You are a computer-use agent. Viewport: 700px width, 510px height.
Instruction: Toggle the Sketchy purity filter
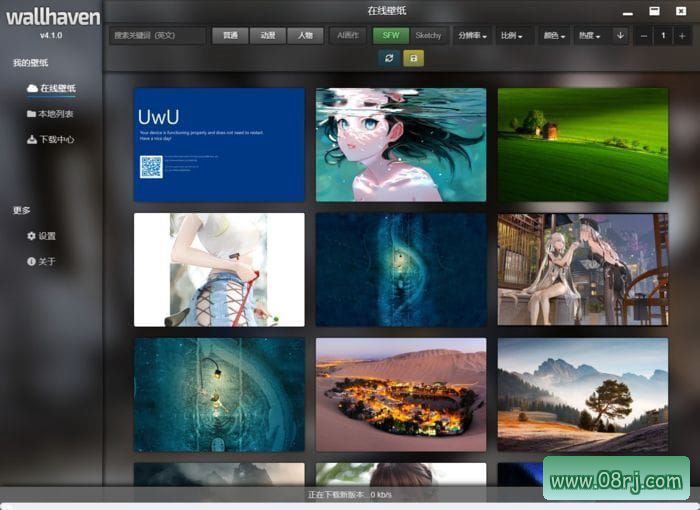[428, 35]
